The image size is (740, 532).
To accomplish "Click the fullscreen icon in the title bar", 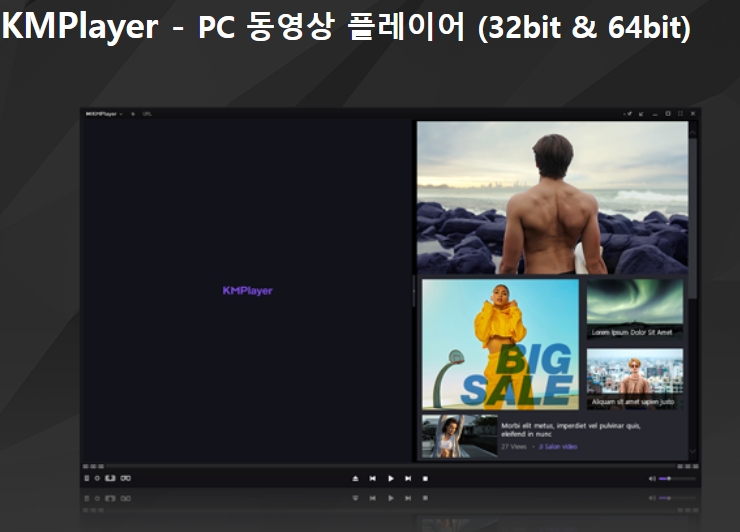I will pyautogui.click(x=680, y=114).
